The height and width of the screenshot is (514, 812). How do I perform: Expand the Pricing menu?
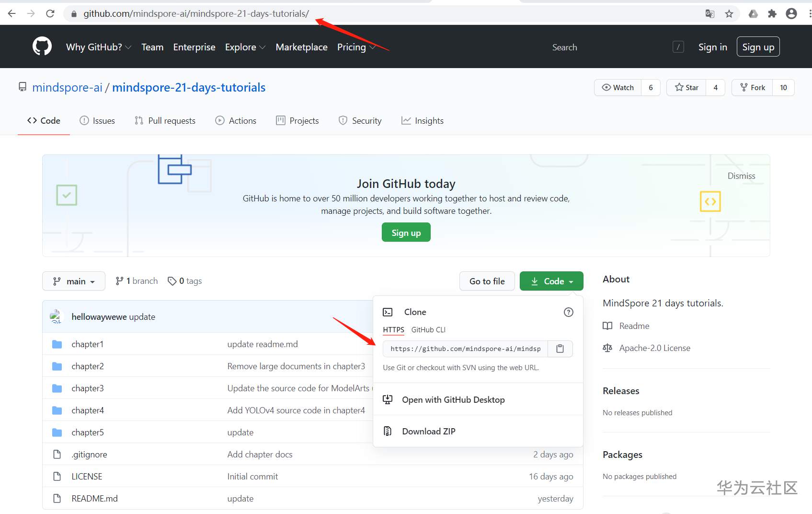[x=356, y=47]
